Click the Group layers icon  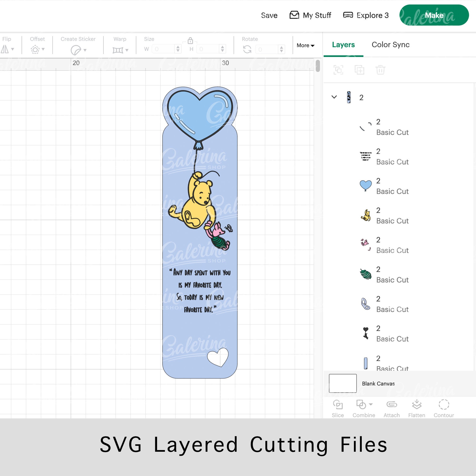[x=338, y=70]
